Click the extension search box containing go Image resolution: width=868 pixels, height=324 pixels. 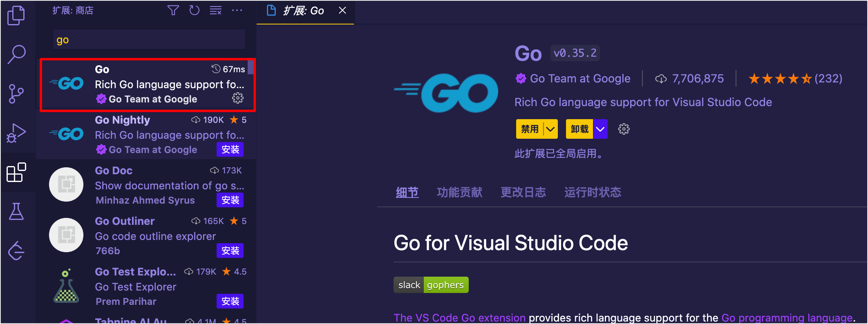(x=149, y=40)
